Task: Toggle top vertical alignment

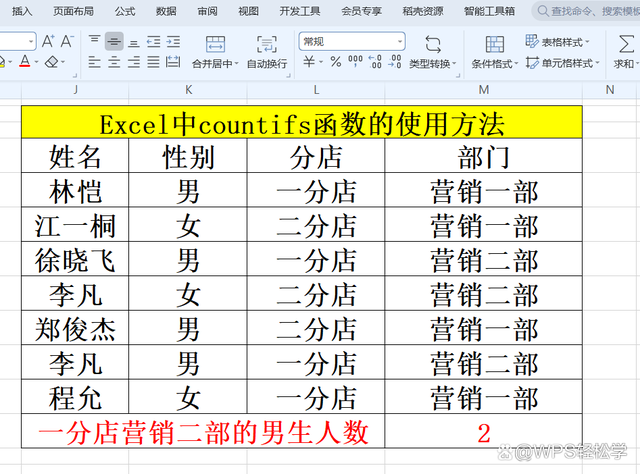Action: 93,42
